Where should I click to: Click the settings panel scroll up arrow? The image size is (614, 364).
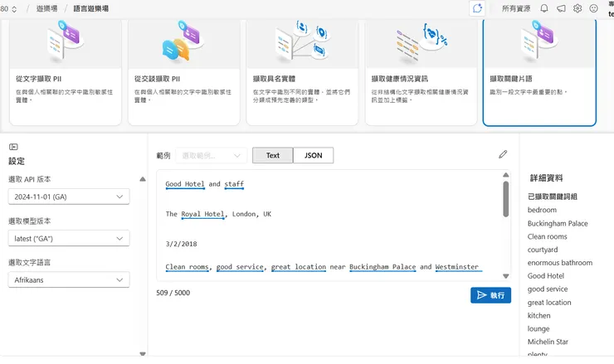(x=143, y=179)
